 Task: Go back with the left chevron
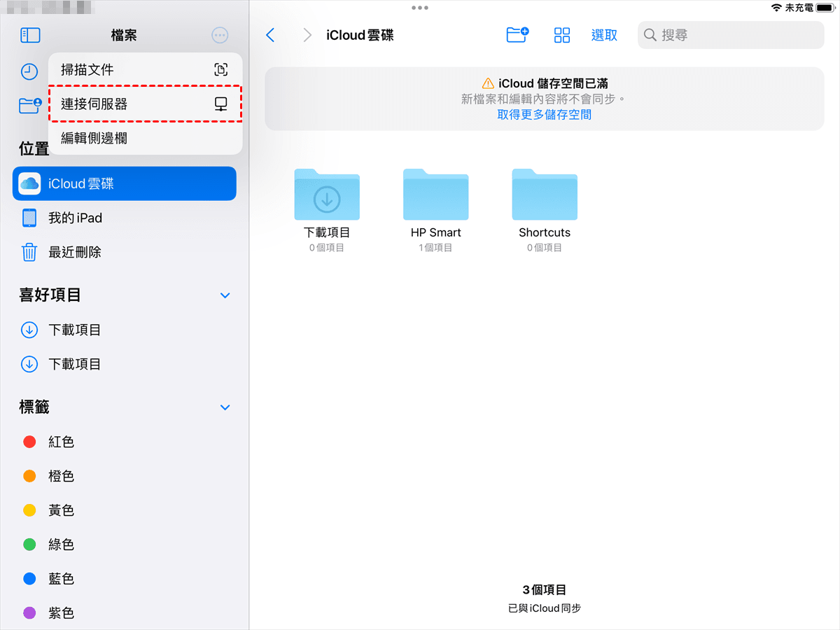coord(271,35)
